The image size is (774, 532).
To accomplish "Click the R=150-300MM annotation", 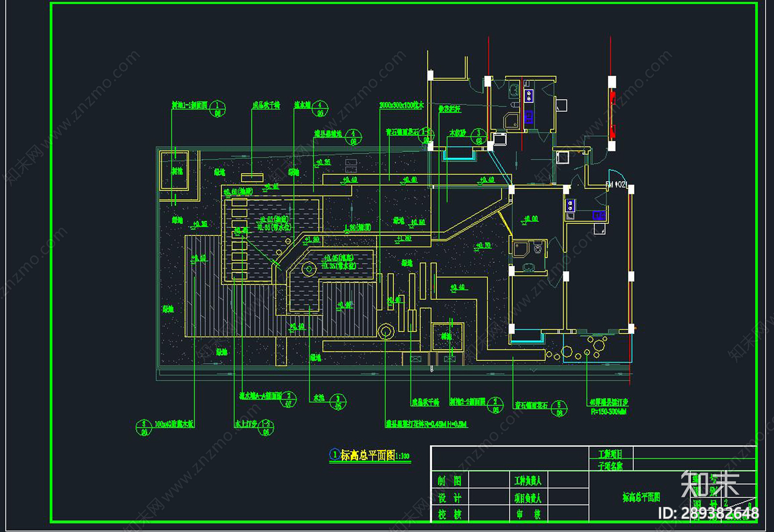I will [x=609, y=412].
